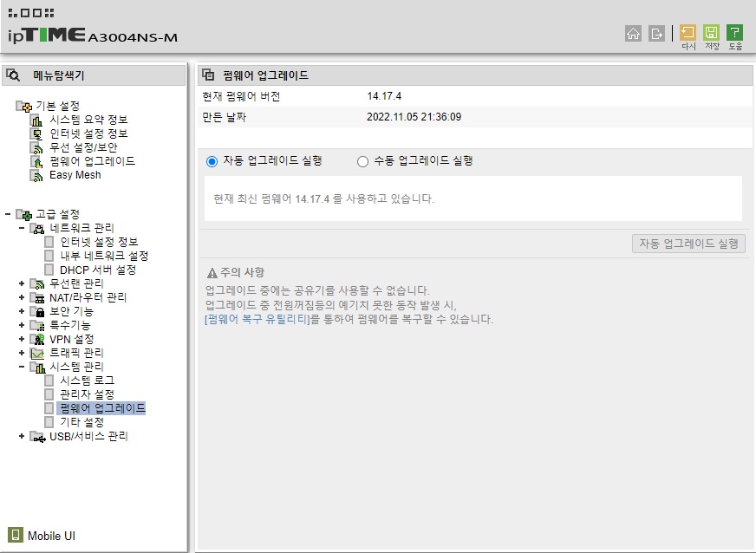
Task: Open the 펌웨어 복구 유틸리티 link
Action: 257,319
